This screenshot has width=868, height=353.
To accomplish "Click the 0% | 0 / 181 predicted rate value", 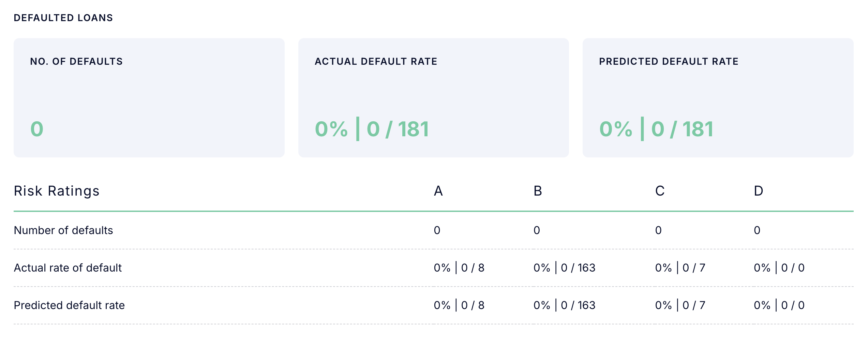I will coord(656,129).
